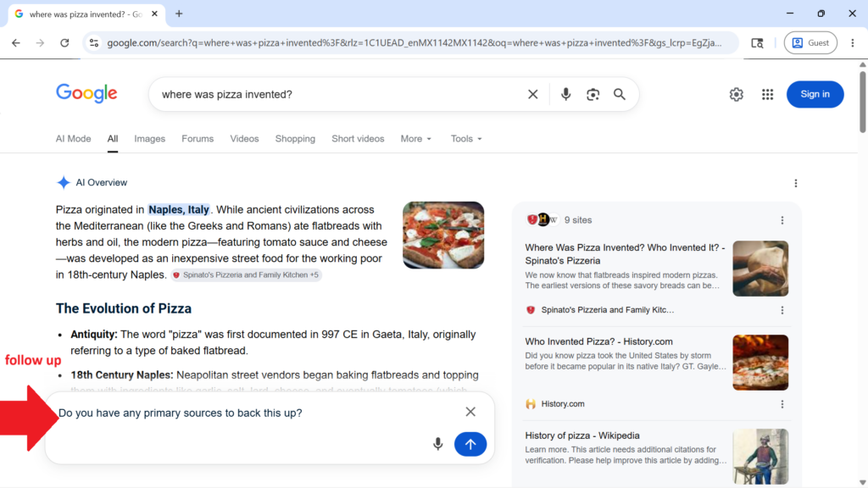Open a new browser tab
The image size is (868, 488).
pyautogui.click(x=179, y=14)
